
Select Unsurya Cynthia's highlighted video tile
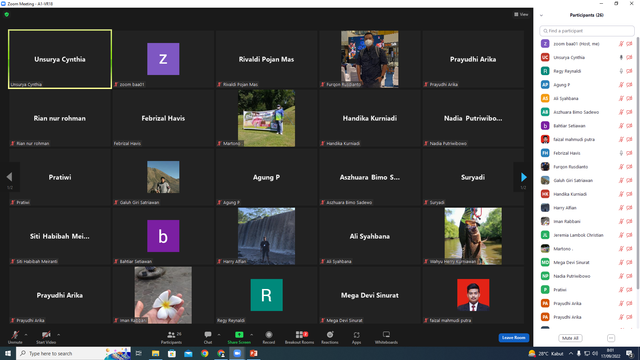coord(60,59)
